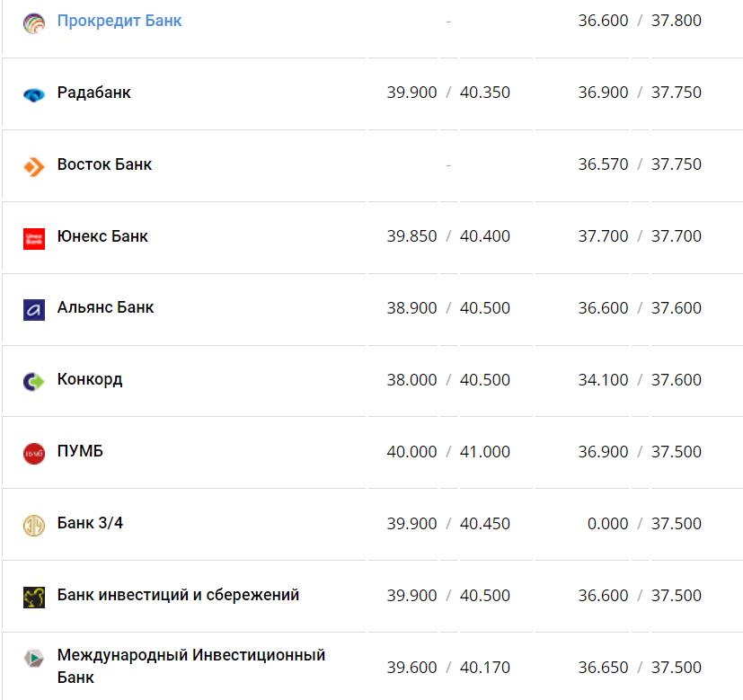The height and width of the screenshot is (700, 743).
Task: Open the Прокредит Банк link
Action: click(119, 20)
